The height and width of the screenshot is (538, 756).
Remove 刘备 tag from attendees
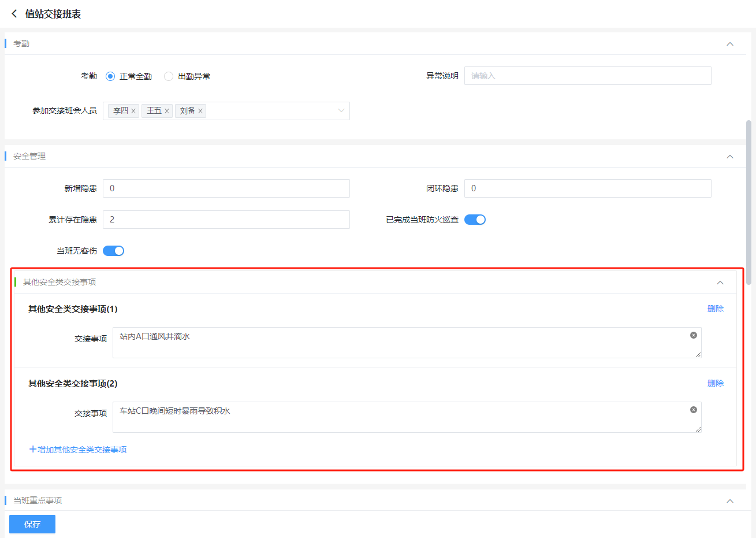200,111
